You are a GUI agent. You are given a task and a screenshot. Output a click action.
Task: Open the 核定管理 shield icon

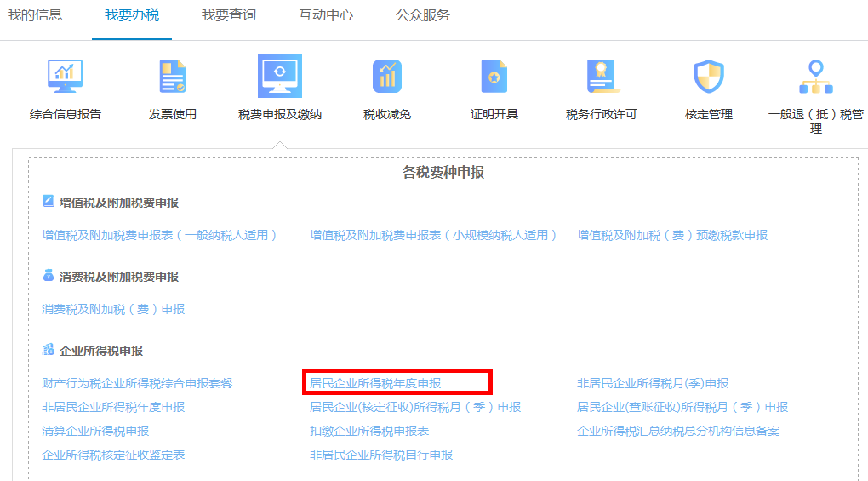709,77
